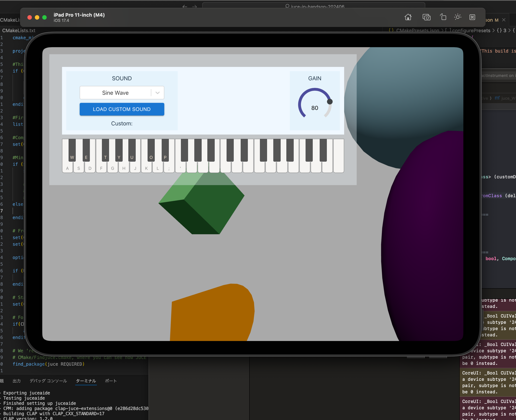
Task: Toggle the Simulator appearance (sun) icon
Action: 458,17
